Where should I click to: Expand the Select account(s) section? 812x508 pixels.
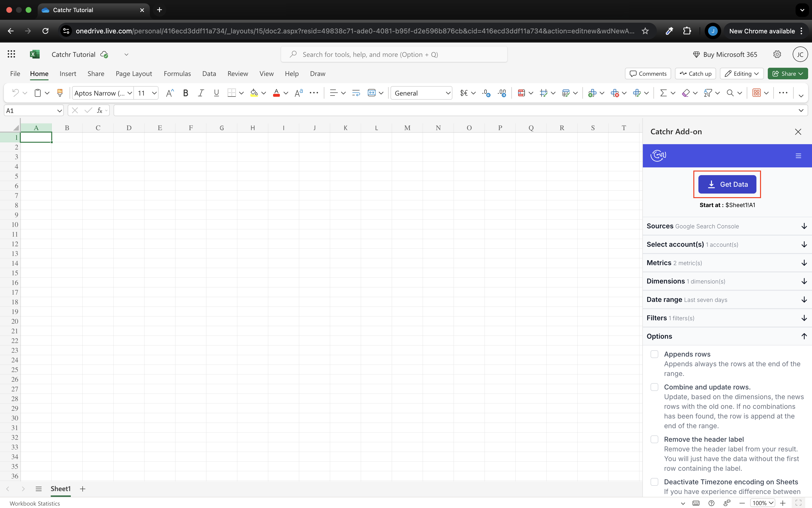click(727, 245)
